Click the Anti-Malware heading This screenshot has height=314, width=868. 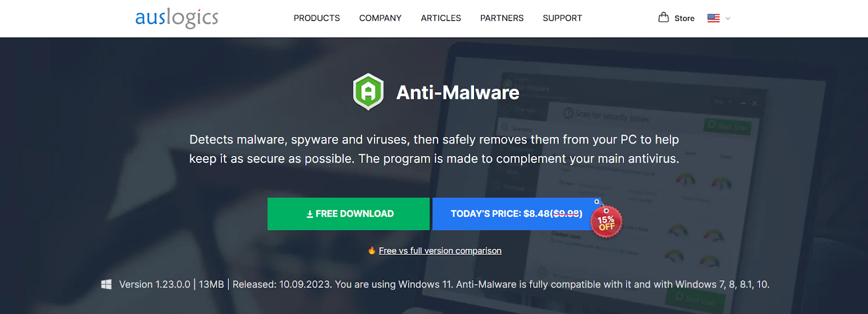[x=458, y=93]
